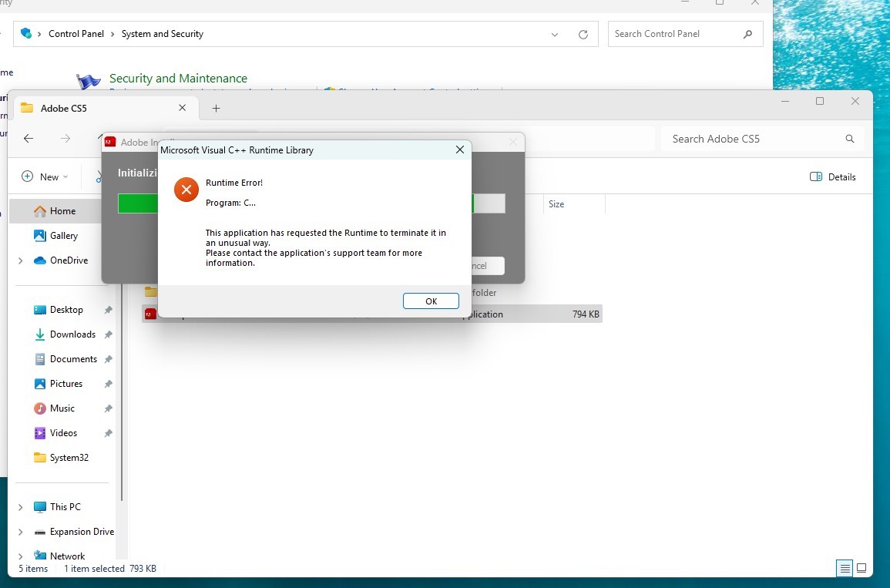Image resolution: width=890 pixels, height=588 pixels.
Task: Open the Control Panel address history dropdown
Action: click(x=555, y=34)
